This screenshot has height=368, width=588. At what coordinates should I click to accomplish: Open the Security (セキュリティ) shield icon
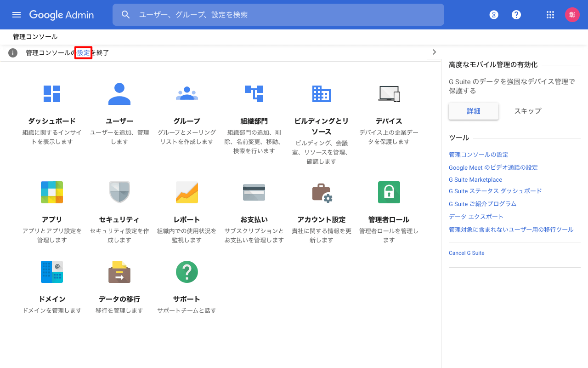pos(119,192)
